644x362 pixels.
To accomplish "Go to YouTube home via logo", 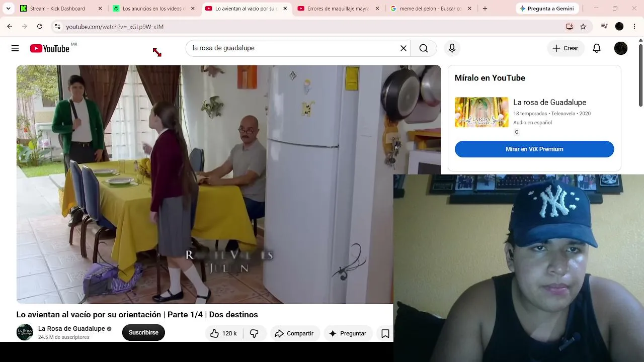I will click(x=49, y=48).
